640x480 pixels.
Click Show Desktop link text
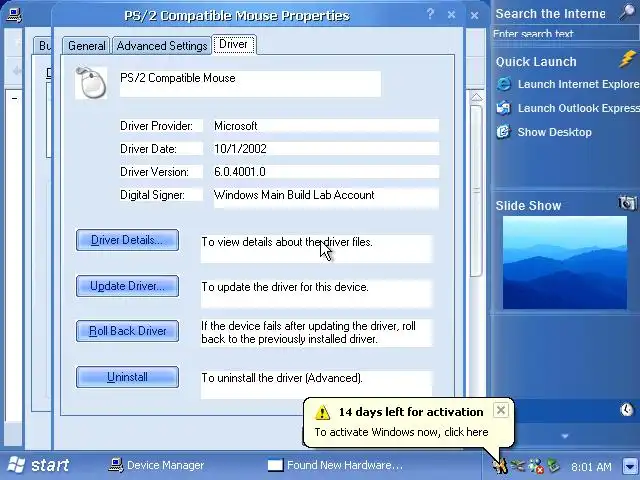(x=554, y=132)
